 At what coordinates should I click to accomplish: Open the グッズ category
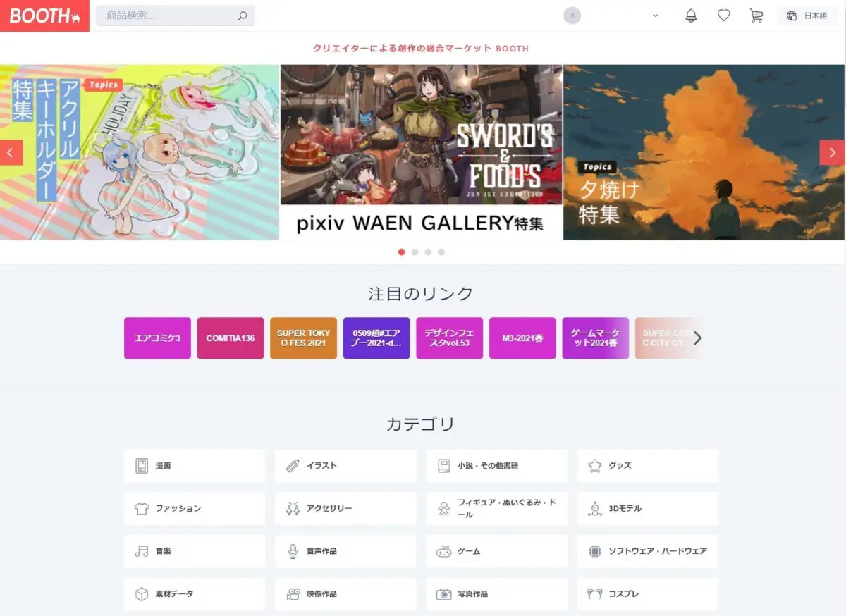[x=648, y=466]
